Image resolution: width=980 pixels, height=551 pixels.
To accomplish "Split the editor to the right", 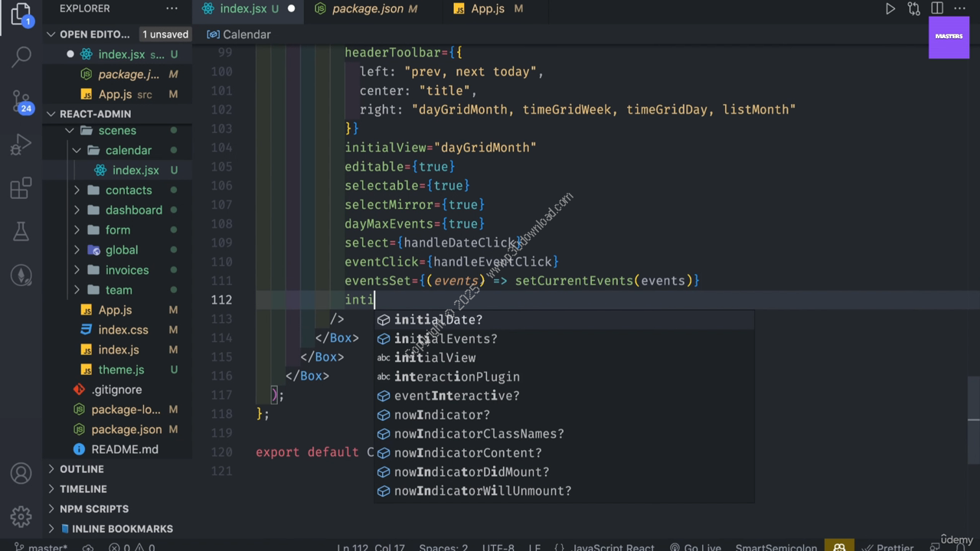I will click(937, 9).
